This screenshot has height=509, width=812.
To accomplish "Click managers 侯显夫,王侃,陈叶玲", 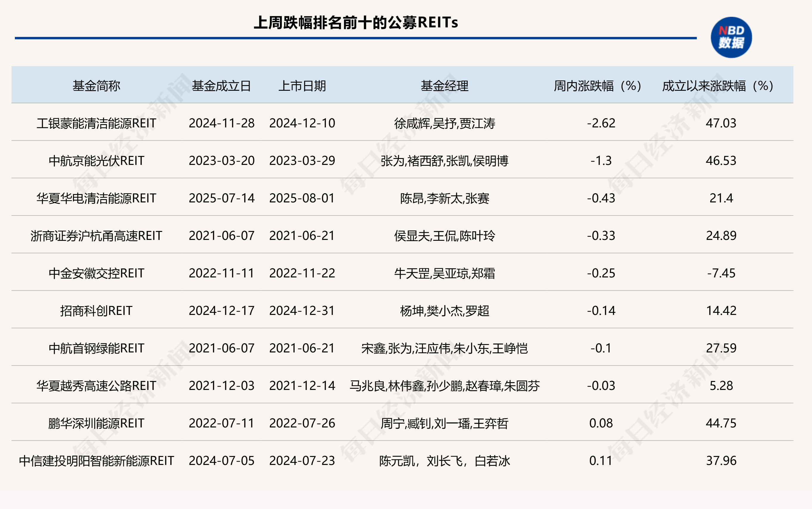I will [x=444, y=236].
